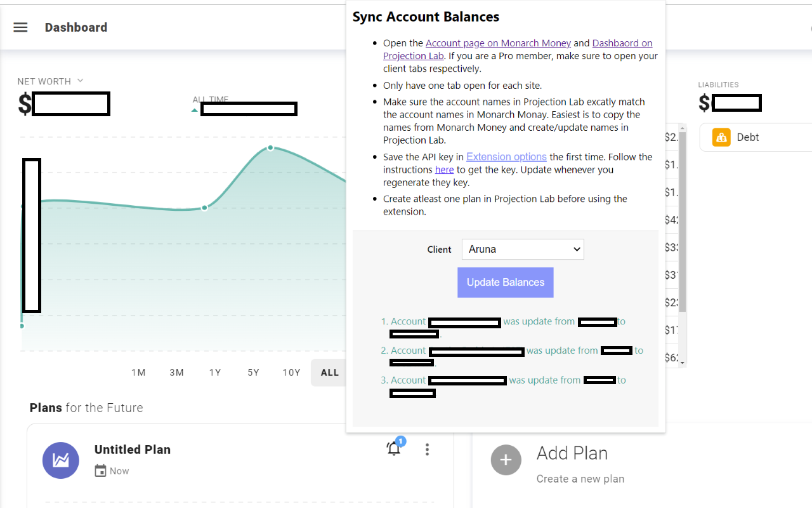Image resolution: width=812 pixels, height=508 pixels.
Task: Open the Debt liabilities card
Action: [756, 137]
